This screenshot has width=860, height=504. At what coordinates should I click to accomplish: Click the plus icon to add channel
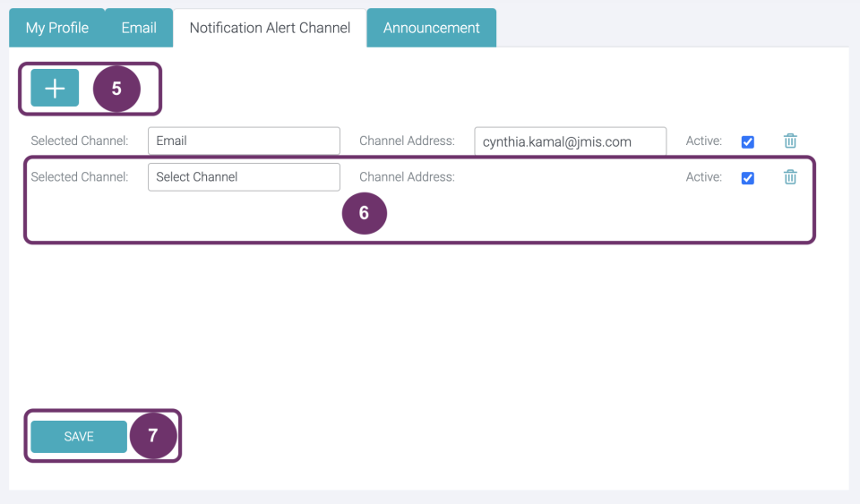tap(55, 88)
